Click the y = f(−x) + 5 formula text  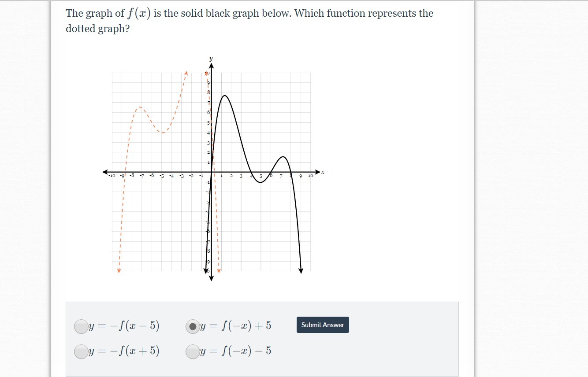236,326
